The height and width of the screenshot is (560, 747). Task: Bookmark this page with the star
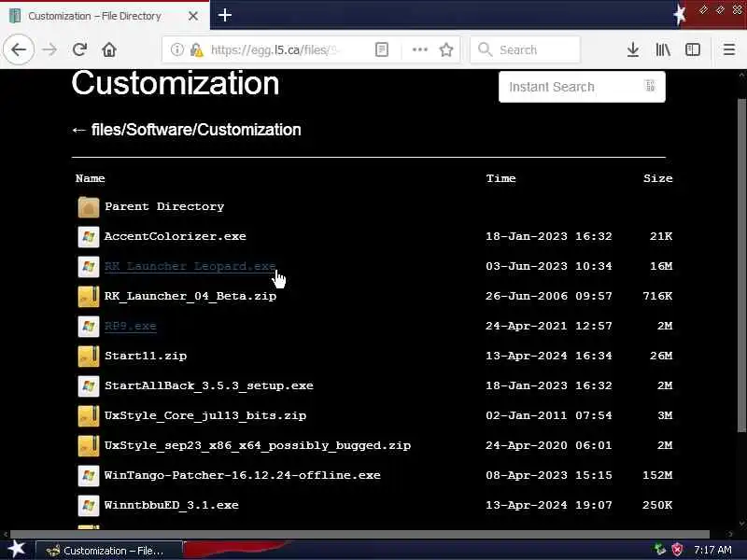click(446, 49)
